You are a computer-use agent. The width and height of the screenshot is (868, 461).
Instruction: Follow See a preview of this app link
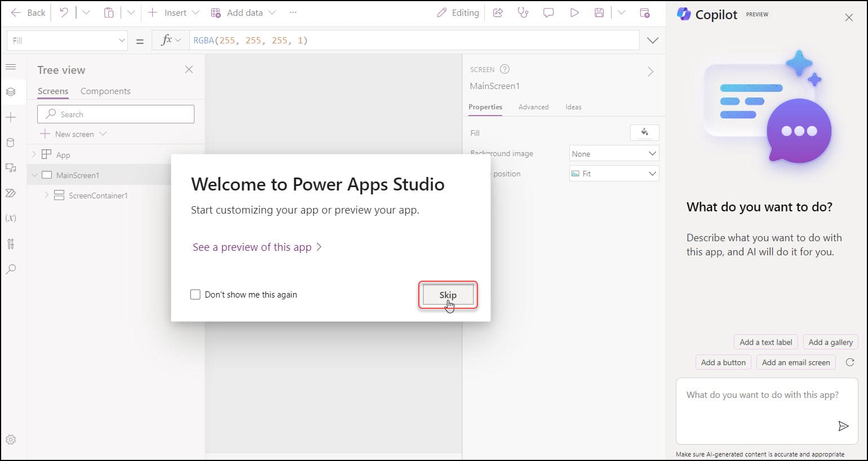[x=257, y=247]
